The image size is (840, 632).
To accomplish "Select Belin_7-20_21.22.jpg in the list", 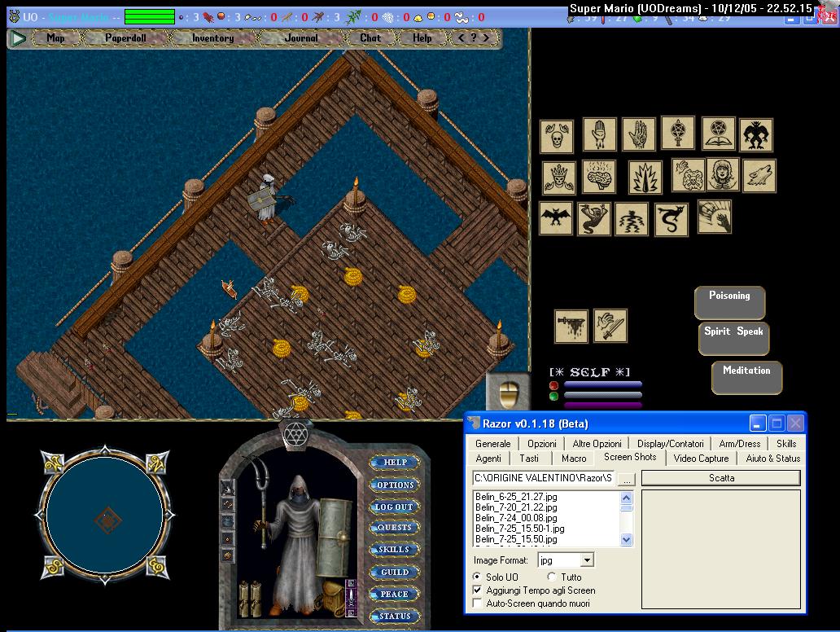I will point(516,507).
